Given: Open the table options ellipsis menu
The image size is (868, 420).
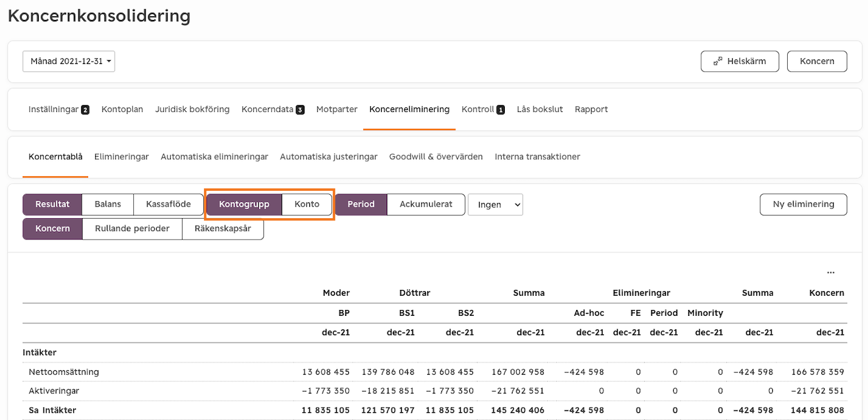Looking at the screenshot, I should click(831, 272).
